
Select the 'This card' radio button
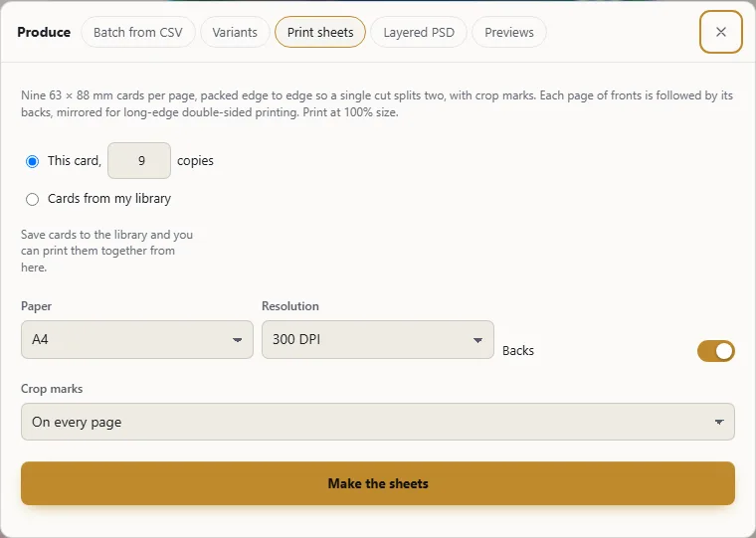[32, 161]
